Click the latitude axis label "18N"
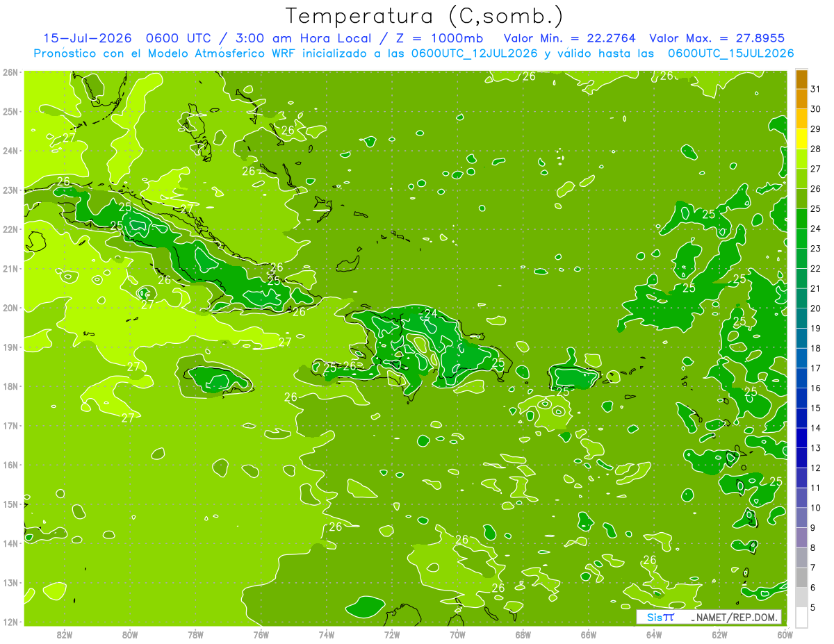This screenshot has height=644, width=834. coord(10,386)
